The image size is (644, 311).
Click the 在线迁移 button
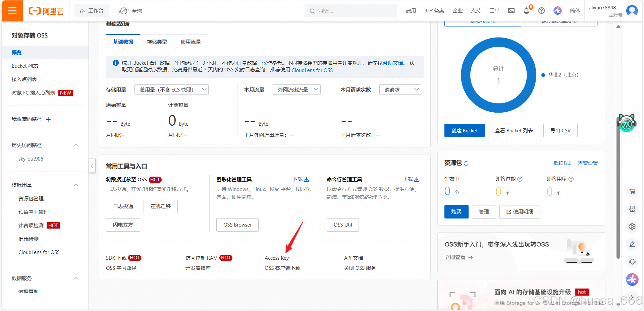coord(161,206)
